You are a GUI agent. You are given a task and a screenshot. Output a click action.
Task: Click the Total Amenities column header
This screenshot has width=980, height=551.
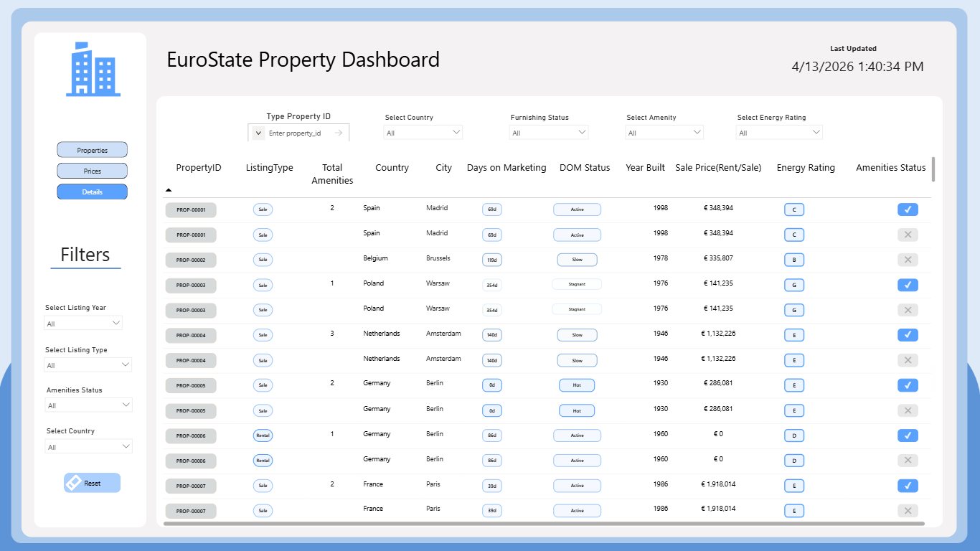tap(332, 174)
